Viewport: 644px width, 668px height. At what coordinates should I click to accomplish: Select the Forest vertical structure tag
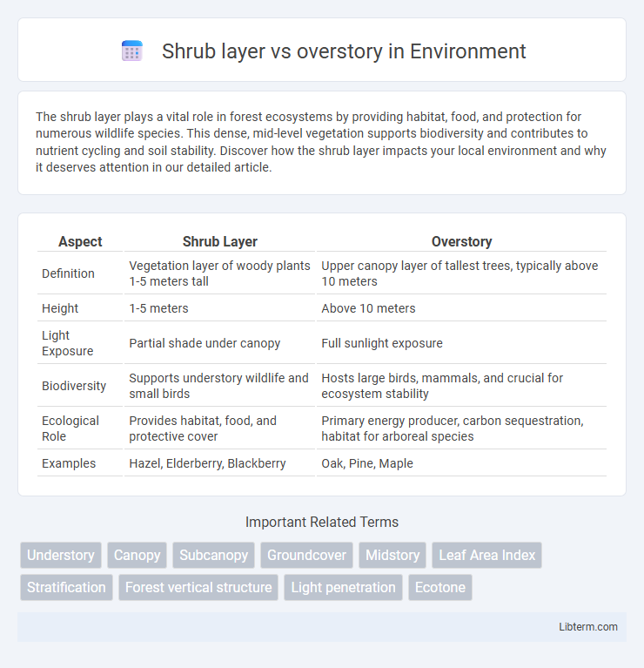pyautogui.click(x=198, y=588)
